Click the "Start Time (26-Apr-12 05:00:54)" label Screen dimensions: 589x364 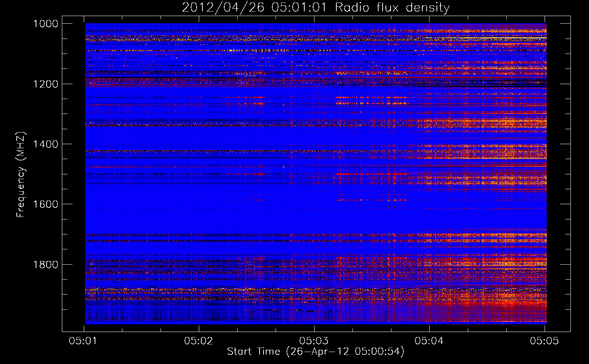coord(316,352)
